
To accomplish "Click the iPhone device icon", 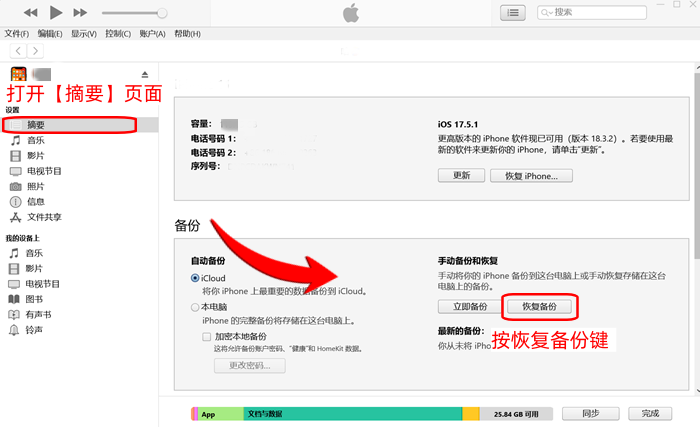I will [x=19, y=74].
